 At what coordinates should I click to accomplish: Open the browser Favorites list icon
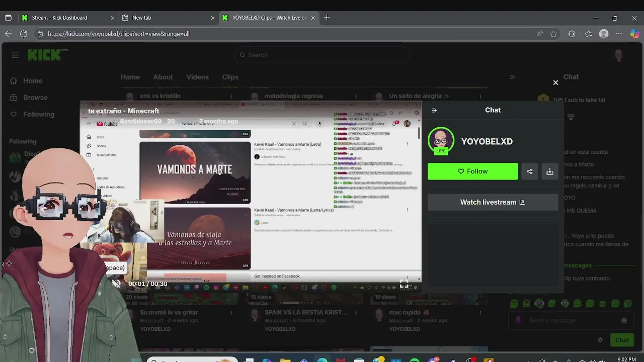pyautogui.click(x=589, y=34)
